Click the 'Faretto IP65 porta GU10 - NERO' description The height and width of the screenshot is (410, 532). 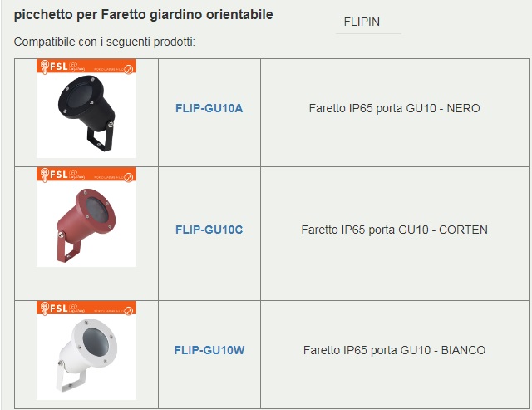point(394,108)
